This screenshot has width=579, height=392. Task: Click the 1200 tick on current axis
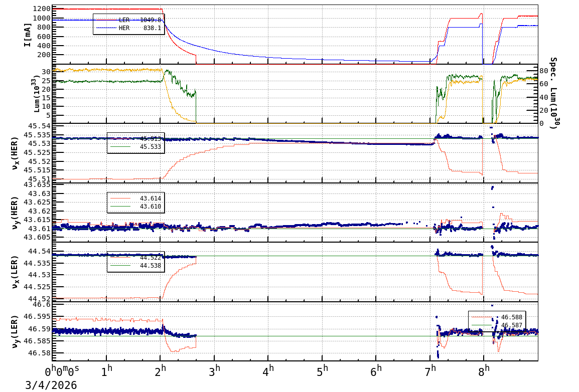(41, 9)
